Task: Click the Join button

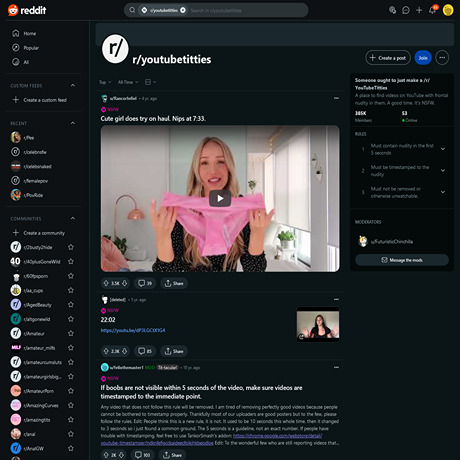Action: pos(423,58)
